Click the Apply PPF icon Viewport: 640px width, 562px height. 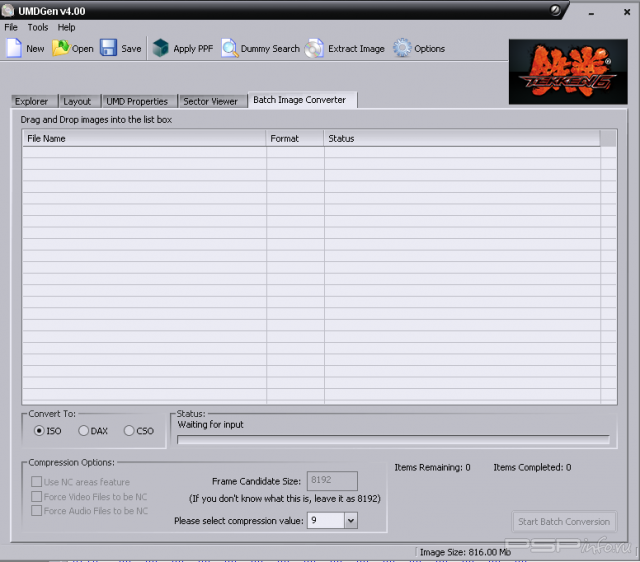point(161,48)
